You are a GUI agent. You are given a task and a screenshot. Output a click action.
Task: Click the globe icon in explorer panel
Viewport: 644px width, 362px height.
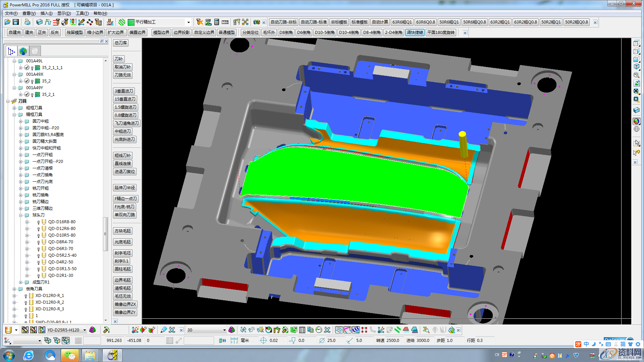click(23, 51)
